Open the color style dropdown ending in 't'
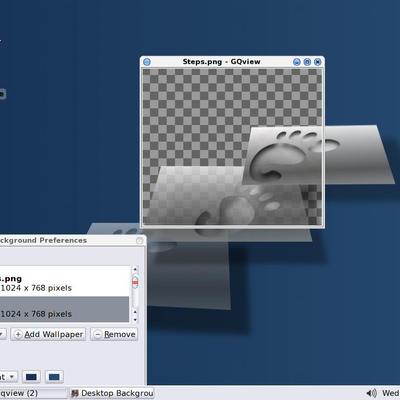 (x=8, y=377)
